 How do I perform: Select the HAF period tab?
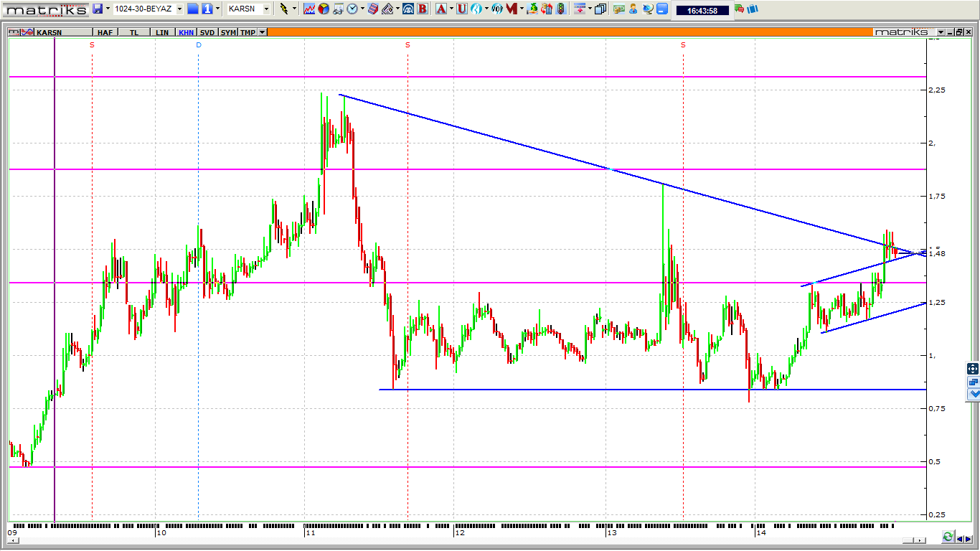click(105, 32)
